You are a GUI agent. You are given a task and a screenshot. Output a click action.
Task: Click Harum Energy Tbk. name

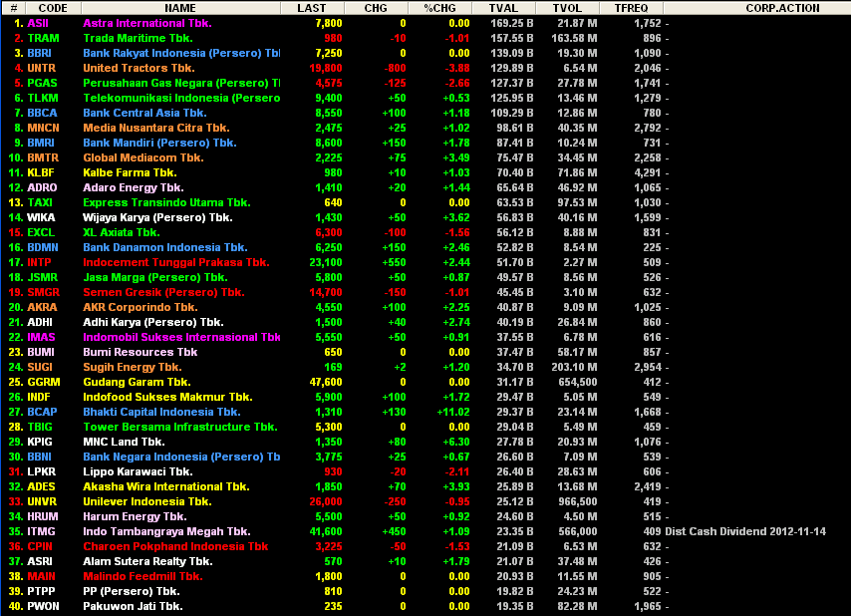[x=135, y=516]
